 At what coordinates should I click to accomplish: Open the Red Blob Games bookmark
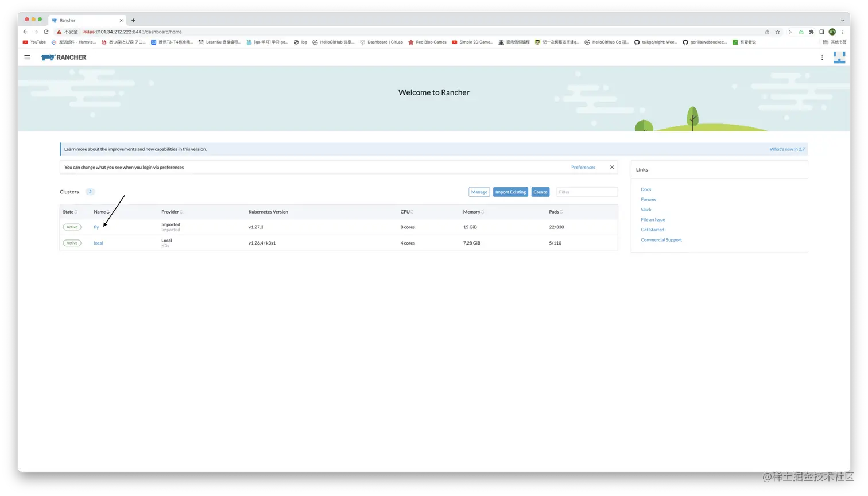(x=427, y=42)
